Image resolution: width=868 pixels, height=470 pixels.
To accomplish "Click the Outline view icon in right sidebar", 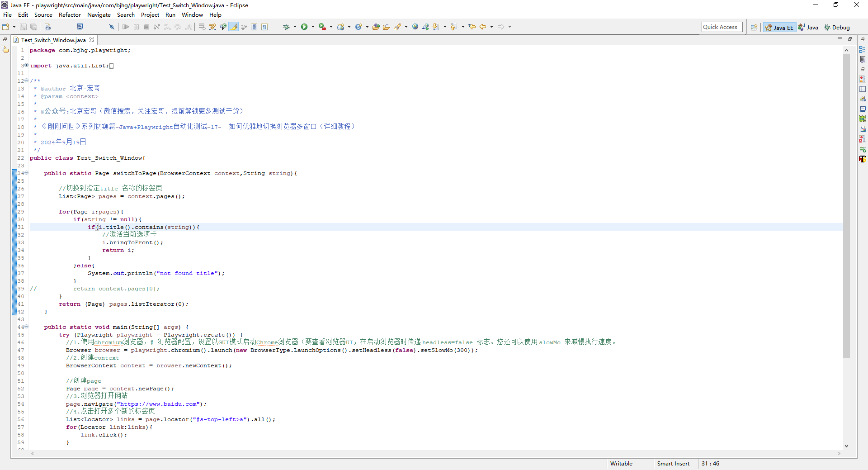I will (x=863, y=49).
